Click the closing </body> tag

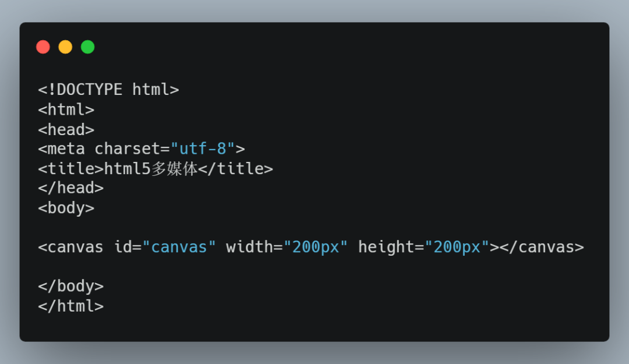pyautogui.click(x=70, y=286)
